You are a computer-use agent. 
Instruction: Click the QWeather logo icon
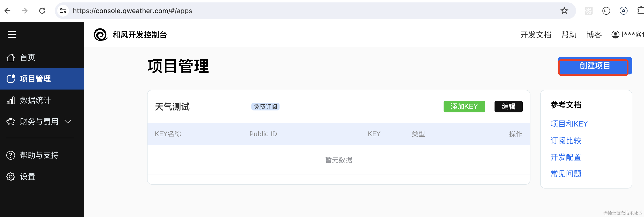click(x=100, y=35)
